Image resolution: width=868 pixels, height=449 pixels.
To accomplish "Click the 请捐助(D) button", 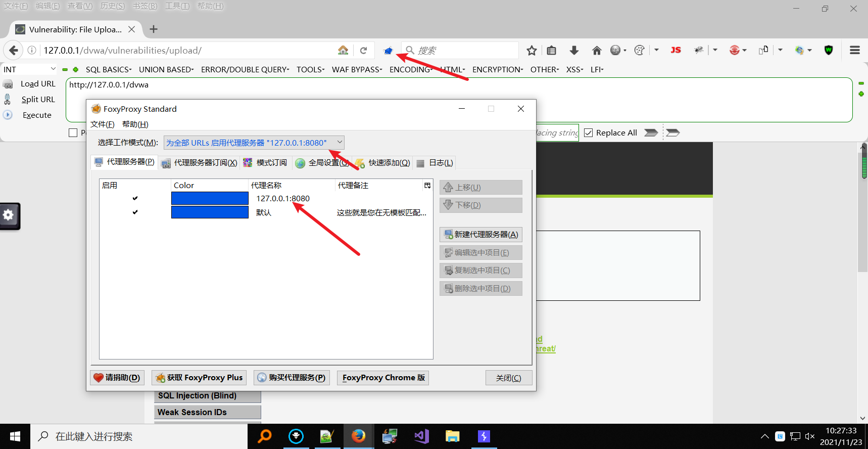I will point(117,378).
